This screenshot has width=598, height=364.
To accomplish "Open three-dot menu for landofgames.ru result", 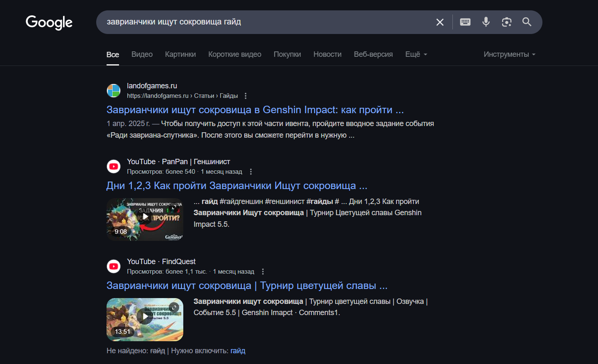I will click(x=246, y=96).
